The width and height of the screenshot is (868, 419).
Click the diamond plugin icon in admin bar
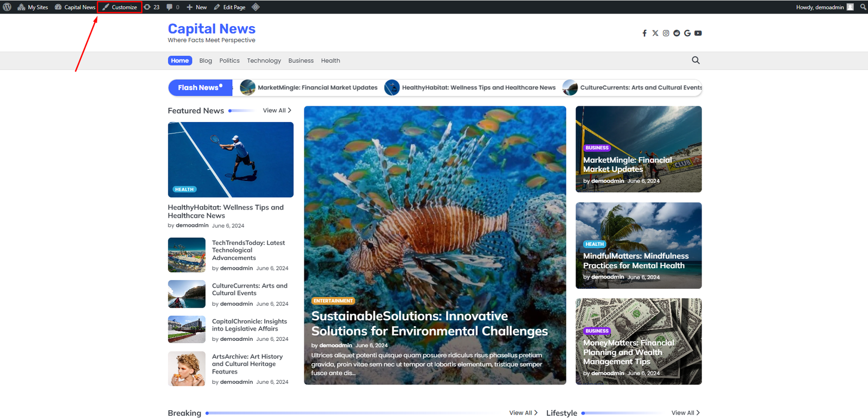(x=256, y=7)
